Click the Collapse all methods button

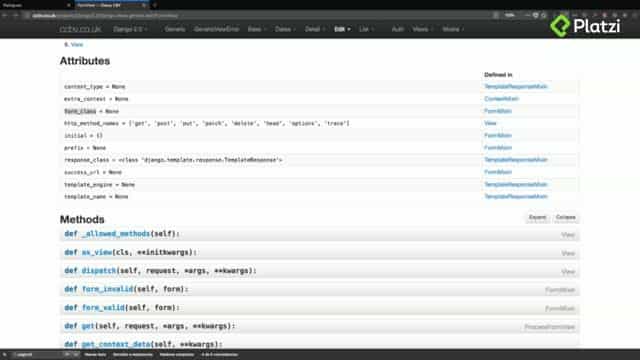[565, 217]
